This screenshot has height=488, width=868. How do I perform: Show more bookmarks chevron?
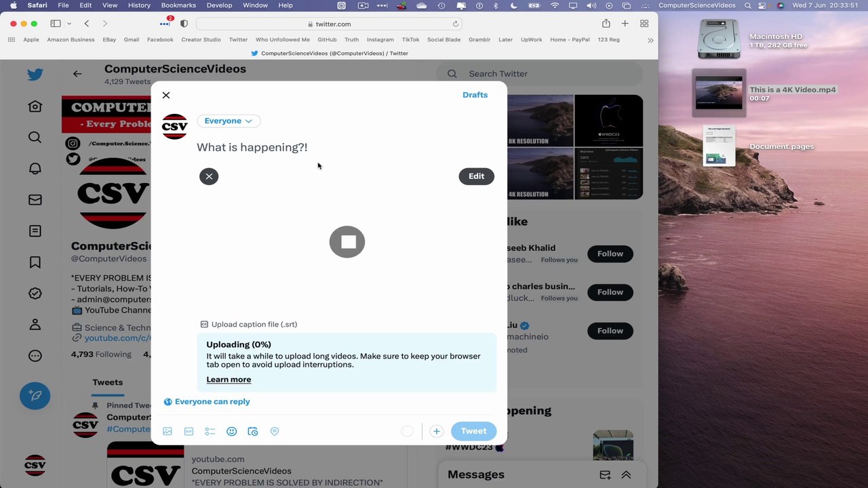coord(650,40)
